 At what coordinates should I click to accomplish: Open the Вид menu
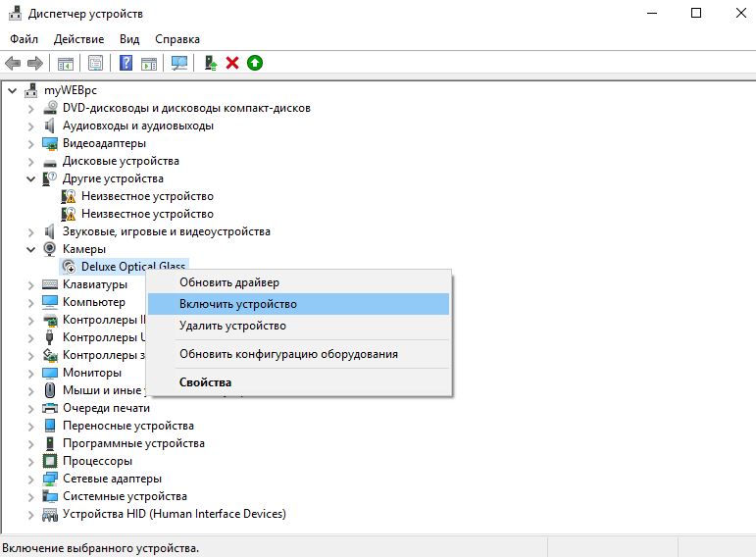(x=129, y=39)
